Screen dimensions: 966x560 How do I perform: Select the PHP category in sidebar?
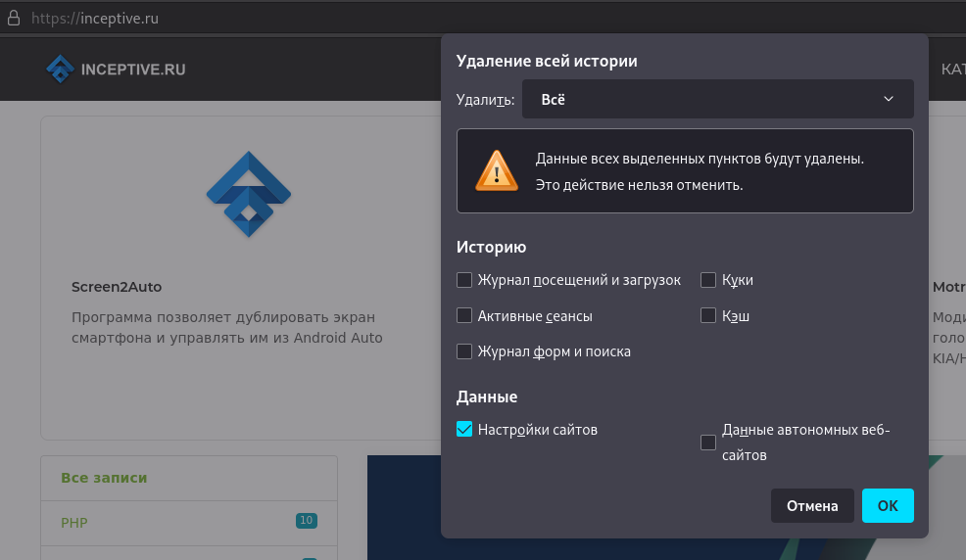click(74, 523)
